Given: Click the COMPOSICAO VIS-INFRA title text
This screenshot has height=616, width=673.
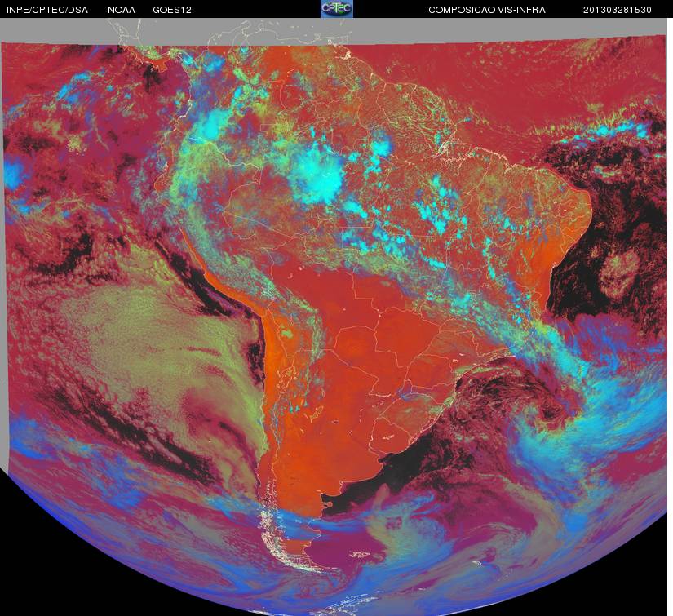Looking at the screenshot, I should pos(487,10).
